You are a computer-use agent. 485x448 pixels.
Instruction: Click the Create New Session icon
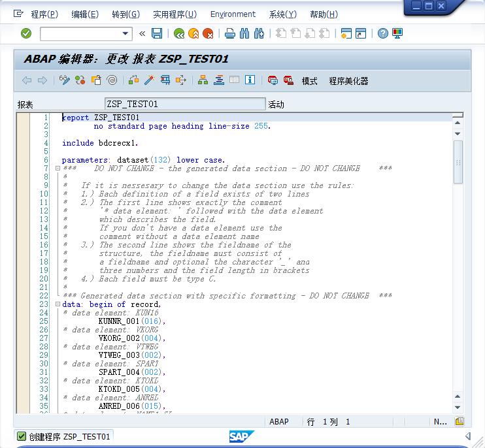(x=346, y=33)
